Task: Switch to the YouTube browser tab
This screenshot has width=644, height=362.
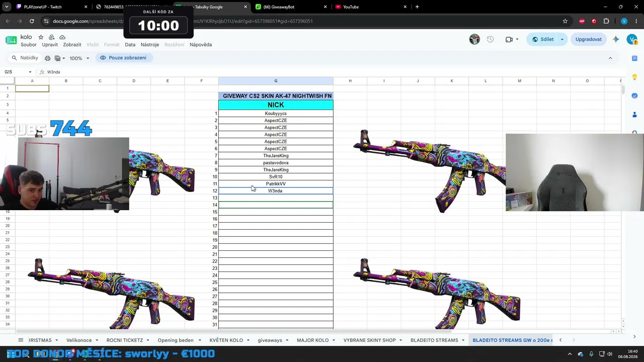Action: (x=370, y=7)
